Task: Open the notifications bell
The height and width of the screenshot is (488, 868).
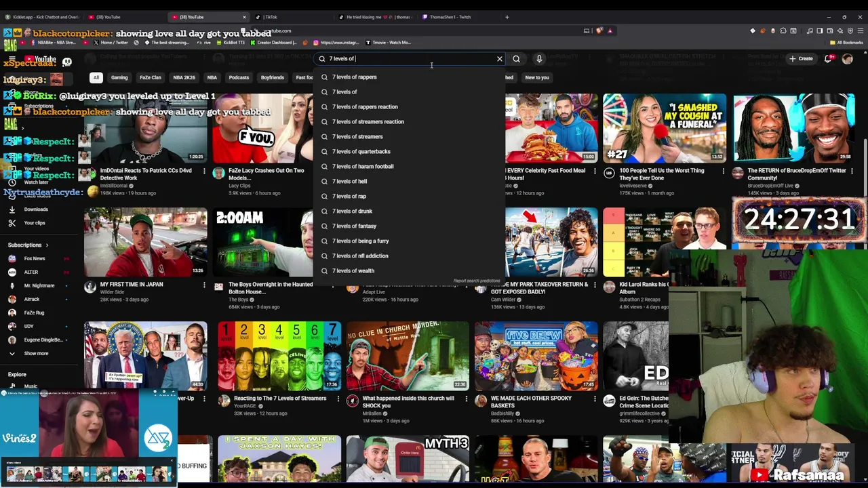Action: [828, 59]
